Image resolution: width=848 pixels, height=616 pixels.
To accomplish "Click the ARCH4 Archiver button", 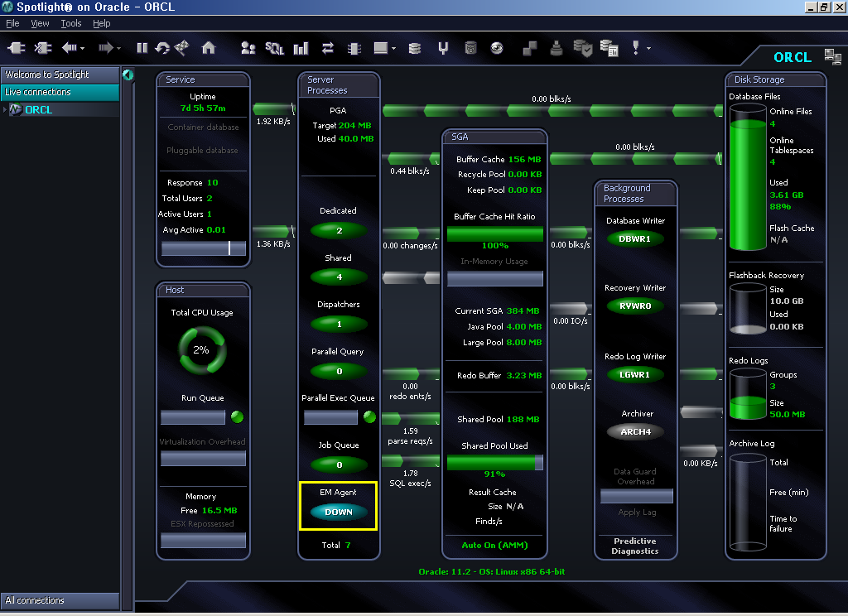I will click(x=635, y=431).
